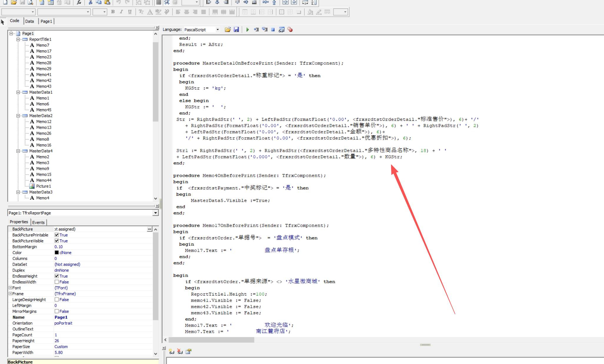Open a script file with the folder icon
The width and height of the screenshot is (604, 364).
[x=228, y=30]
